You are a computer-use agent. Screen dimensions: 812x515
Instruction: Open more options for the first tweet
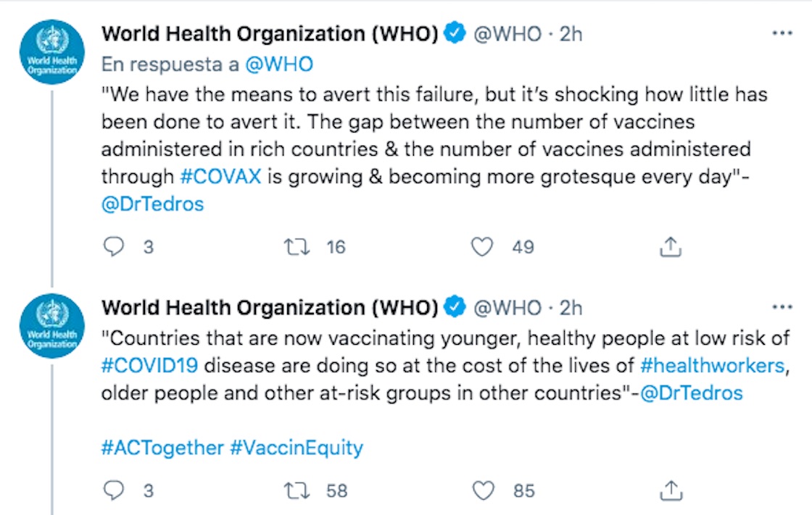782,34
